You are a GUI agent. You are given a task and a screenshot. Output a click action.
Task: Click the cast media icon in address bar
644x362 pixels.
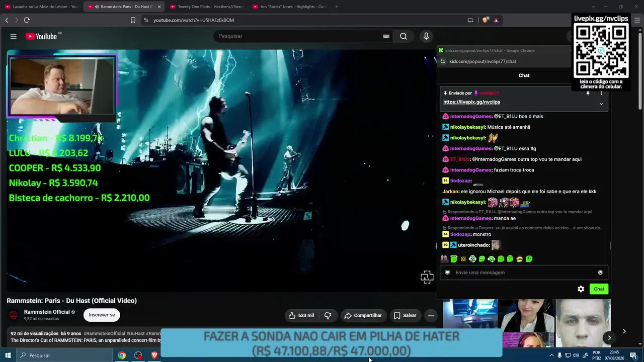[470, 20]
